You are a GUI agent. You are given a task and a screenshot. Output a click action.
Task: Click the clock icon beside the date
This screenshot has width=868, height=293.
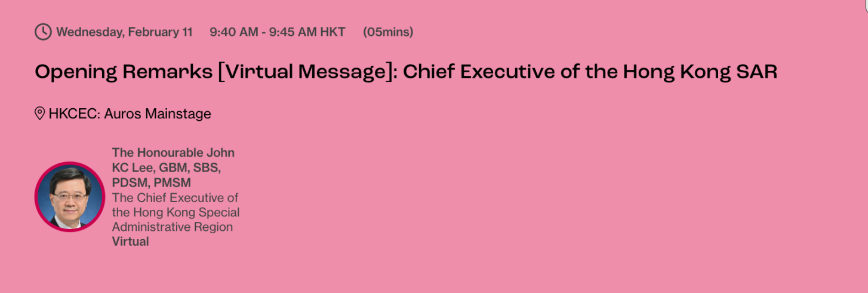point(43,32)
